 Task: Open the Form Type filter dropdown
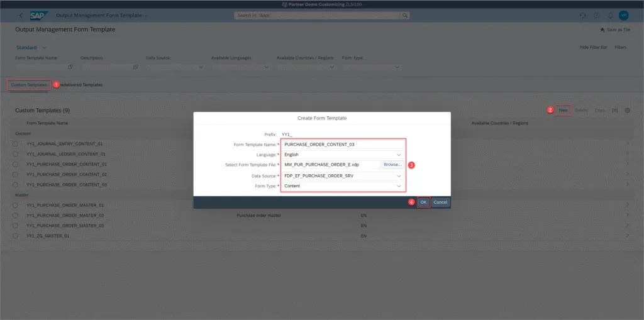click(397, 67)
